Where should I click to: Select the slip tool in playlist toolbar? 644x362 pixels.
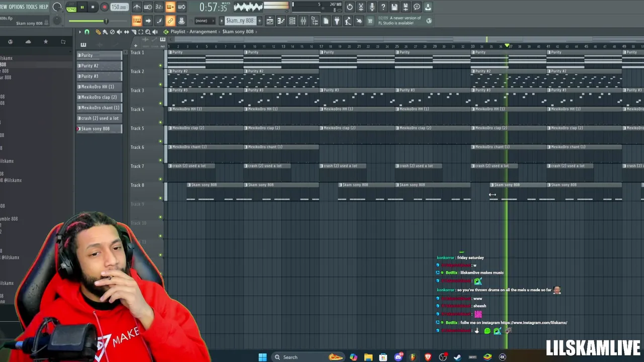pos(126,32)
